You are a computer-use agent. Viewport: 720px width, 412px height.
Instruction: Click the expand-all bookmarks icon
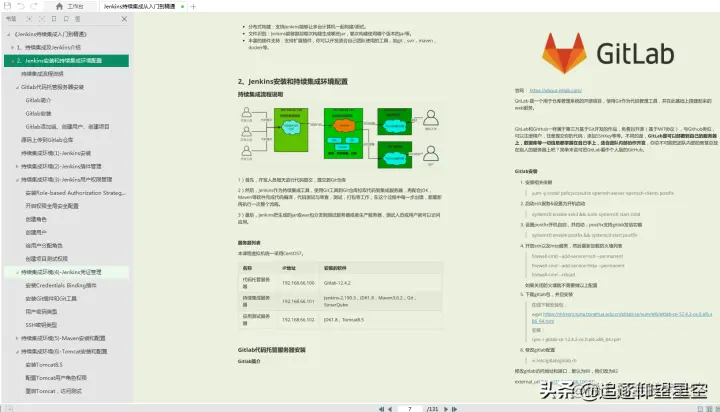tap(29, 19)
